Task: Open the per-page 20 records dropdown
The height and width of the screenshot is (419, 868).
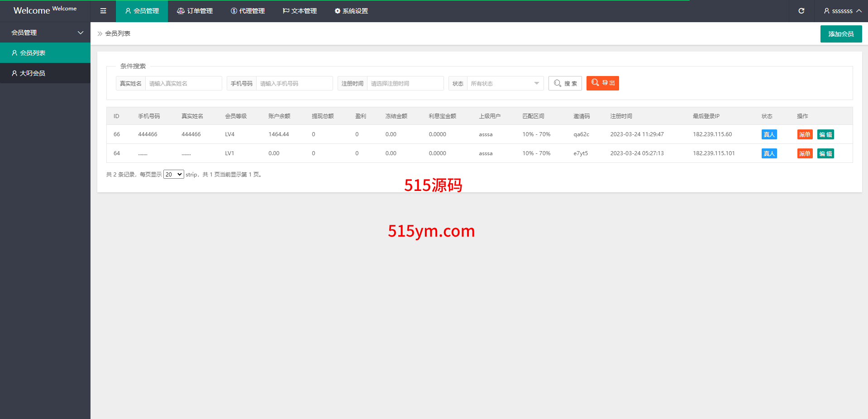Action: (173, 175)
